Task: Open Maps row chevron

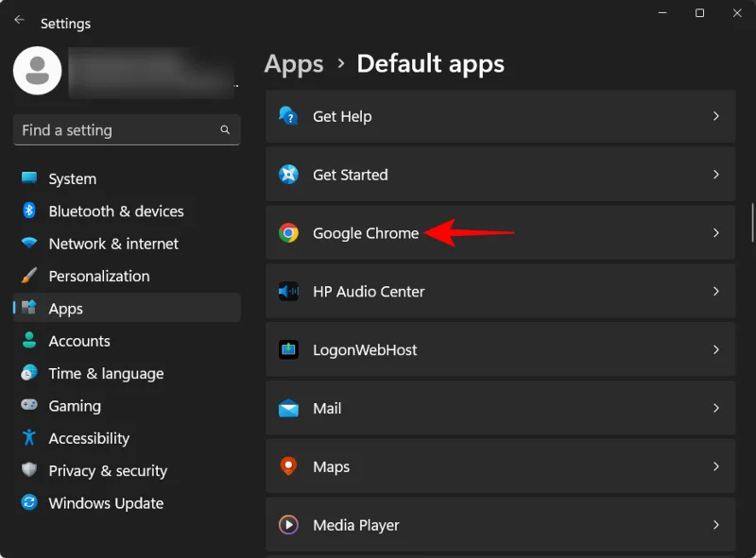Action: [716, 466]
